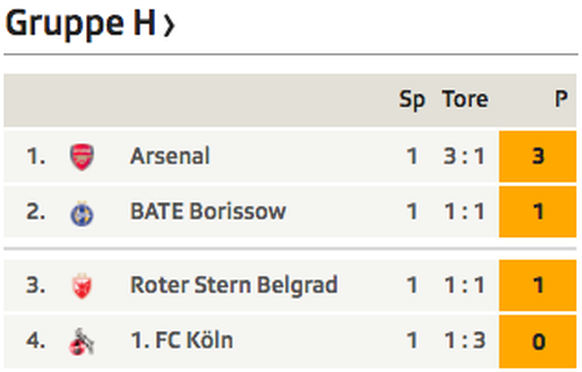Open the Gruppe H heading link
Image resolution: width=582 pixels, height=372 pixels.
click(81, 24)
